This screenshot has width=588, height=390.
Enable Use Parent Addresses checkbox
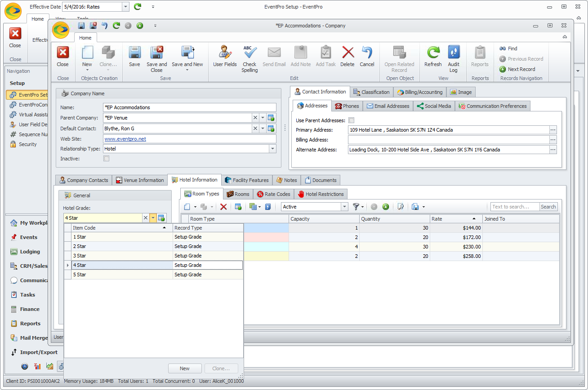click(352, 120)
